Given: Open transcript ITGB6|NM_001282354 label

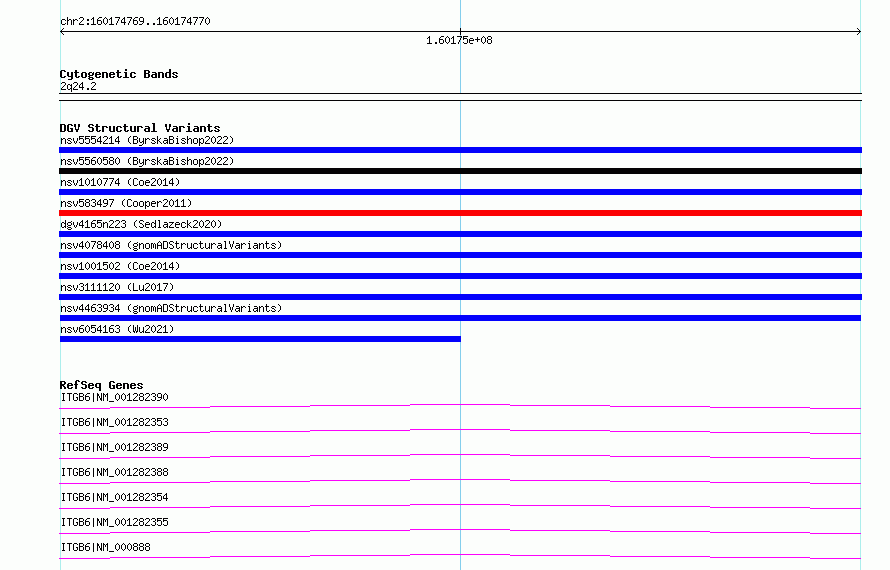Looking at the screenshot, I should tap(115, 497).
